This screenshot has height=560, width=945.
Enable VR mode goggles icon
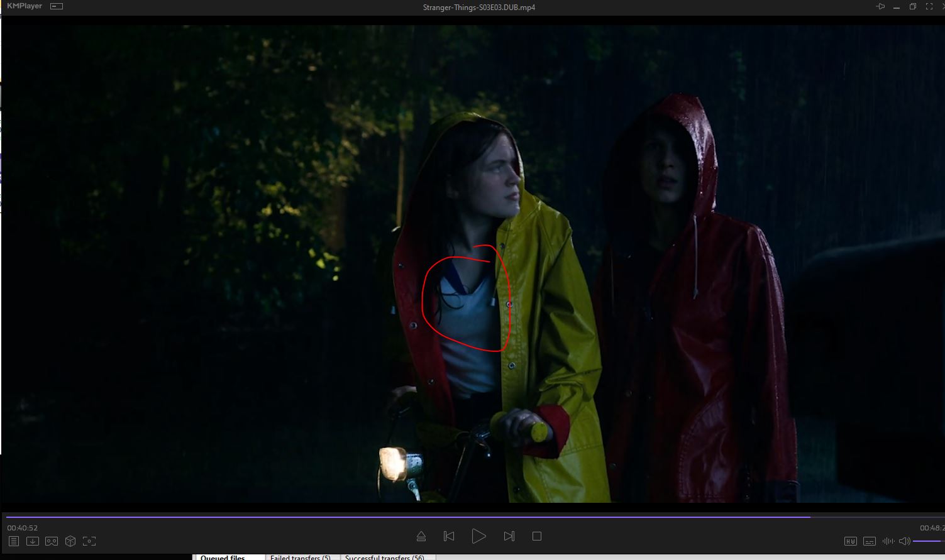[52, 541]
